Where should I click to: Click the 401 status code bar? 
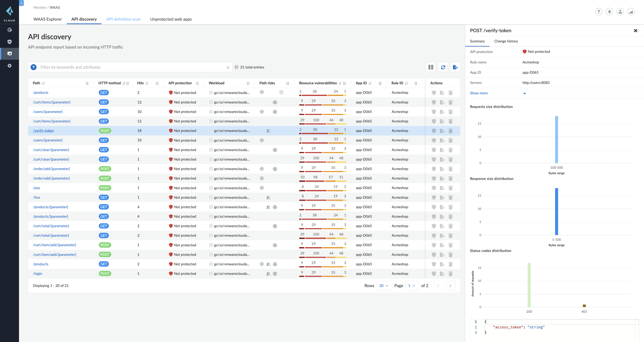[x=584, y=306]
